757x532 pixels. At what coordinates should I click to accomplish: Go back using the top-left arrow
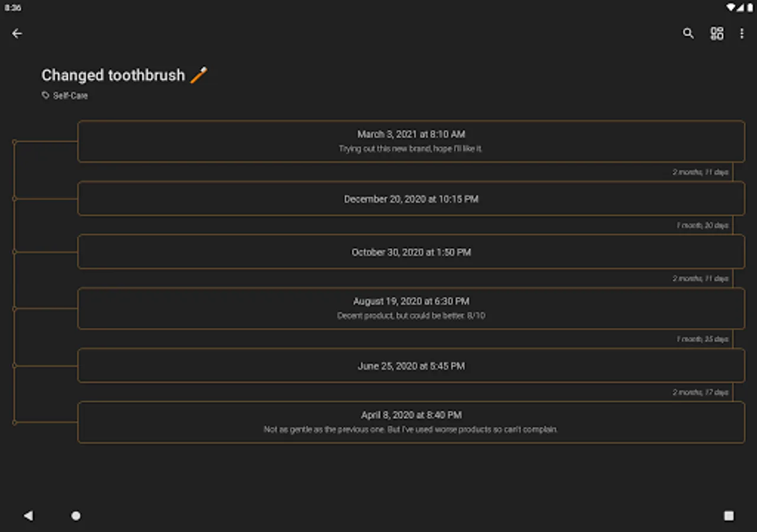point(17,34)
